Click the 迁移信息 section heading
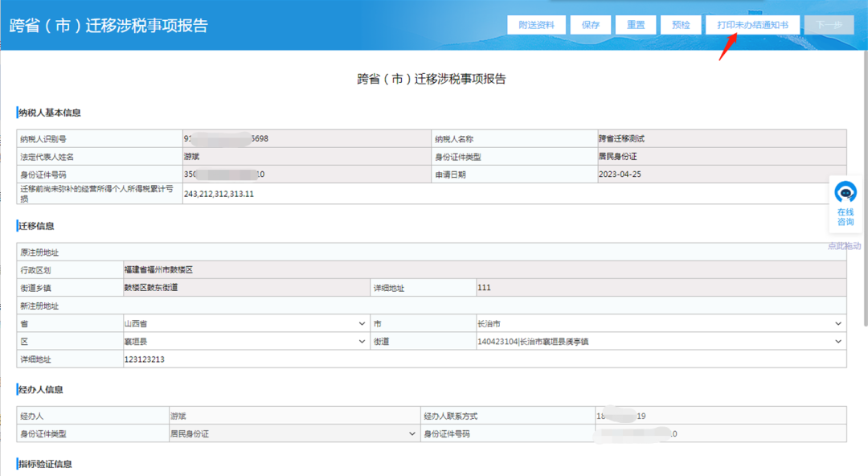Image resolution: width=868 pixels, height=476 pixels. click(36, 225)
